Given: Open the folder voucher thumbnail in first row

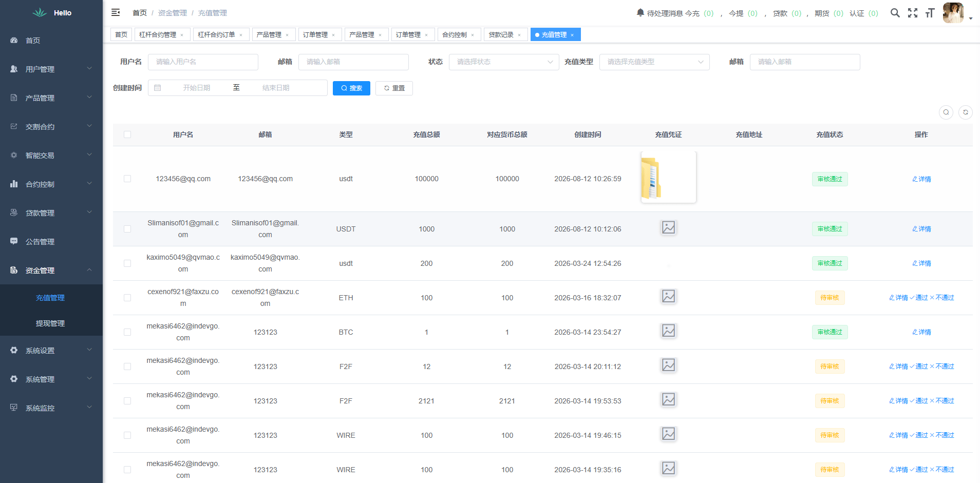Looking at the screenshot, I should (668, 177).
